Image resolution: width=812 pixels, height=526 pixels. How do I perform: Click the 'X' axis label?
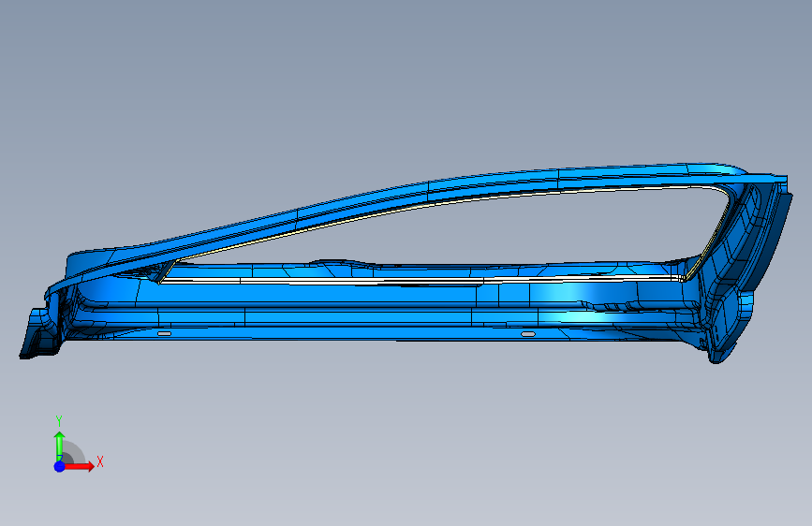click(x=100, y=461)
